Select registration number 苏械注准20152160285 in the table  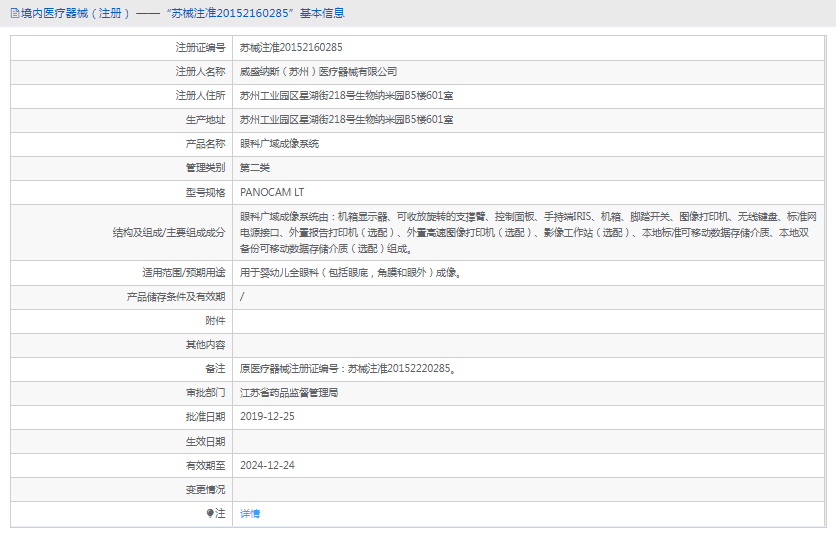click(x=291, y=47)
